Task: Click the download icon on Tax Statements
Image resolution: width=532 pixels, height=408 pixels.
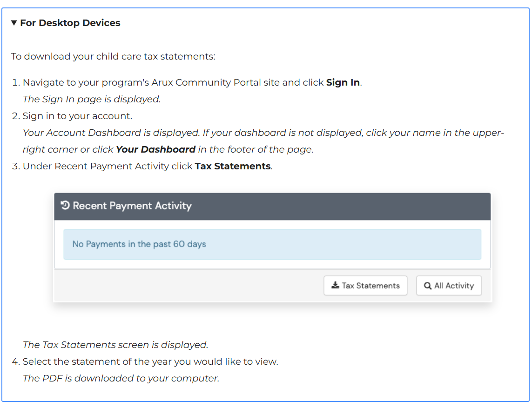Action: point(335,286)
